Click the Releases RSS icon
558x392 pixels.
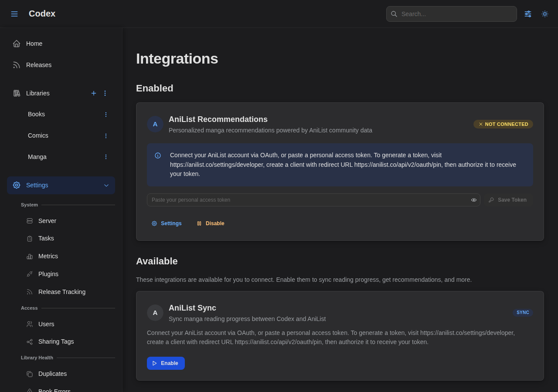click(x=17, y=65)
